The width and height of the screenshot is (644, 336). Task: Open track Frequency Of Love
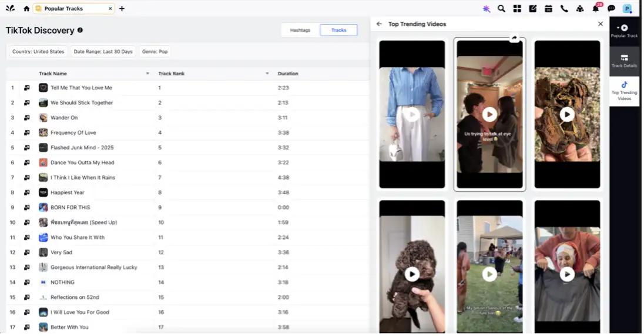tap(73, 132)
